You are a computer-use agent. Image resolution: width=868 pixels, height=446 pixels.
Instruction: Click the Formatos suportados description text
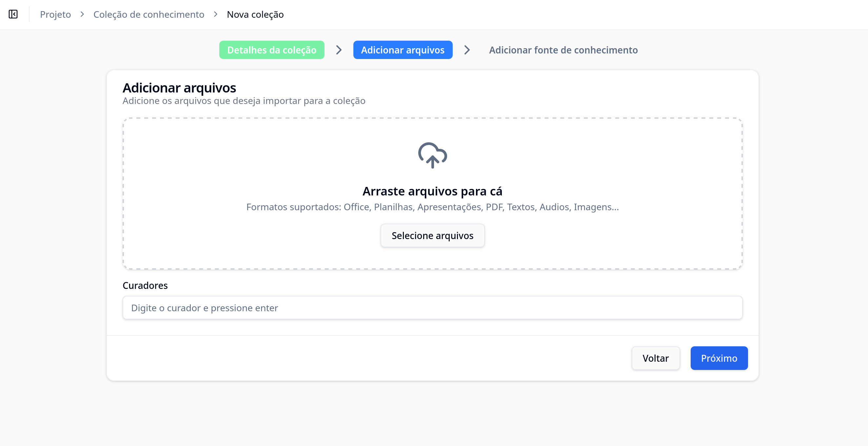pos(432,207)
